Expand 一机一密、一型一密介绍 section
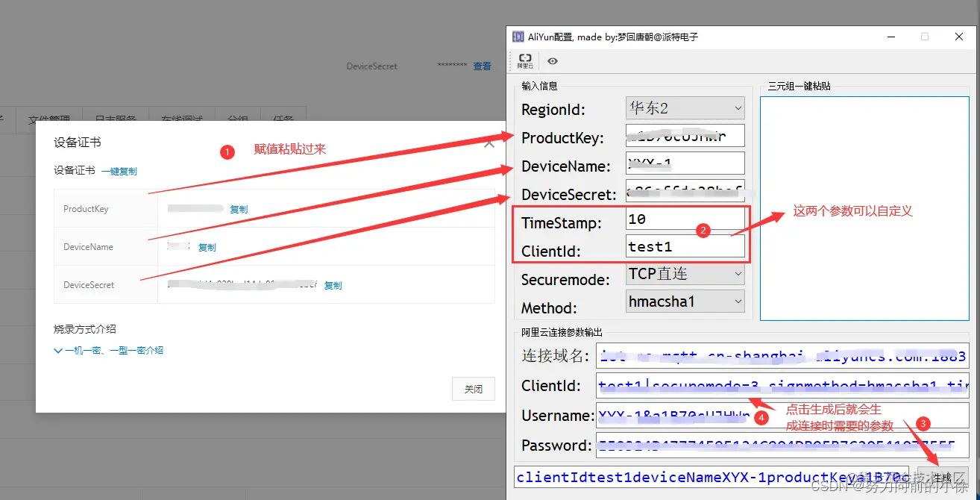This screenshot has width=980, height=500. 109,350
